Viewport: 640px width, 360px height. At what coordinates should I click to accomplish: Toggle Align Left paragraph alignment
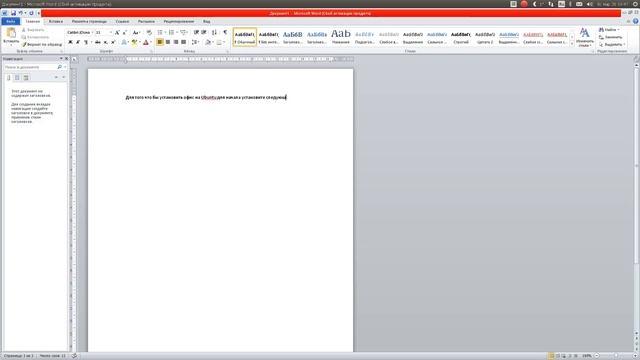tap(160, 42)
